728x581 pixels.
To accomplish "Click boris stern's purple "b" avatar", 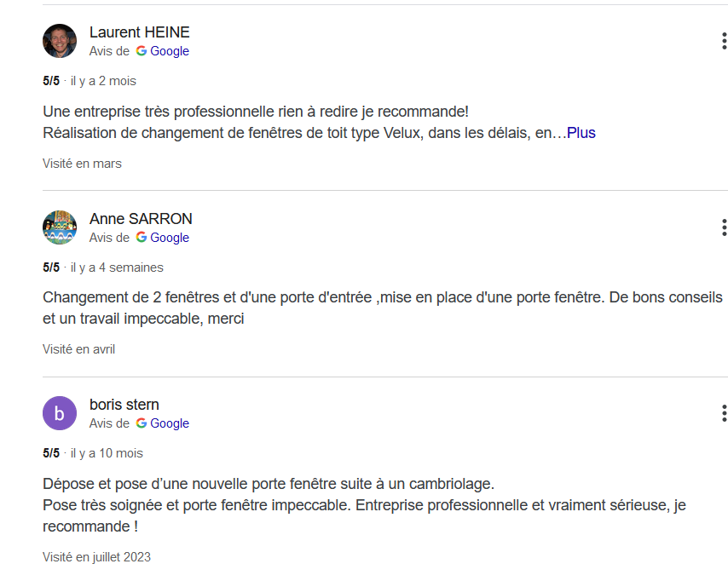I will [x=60, y=413].
